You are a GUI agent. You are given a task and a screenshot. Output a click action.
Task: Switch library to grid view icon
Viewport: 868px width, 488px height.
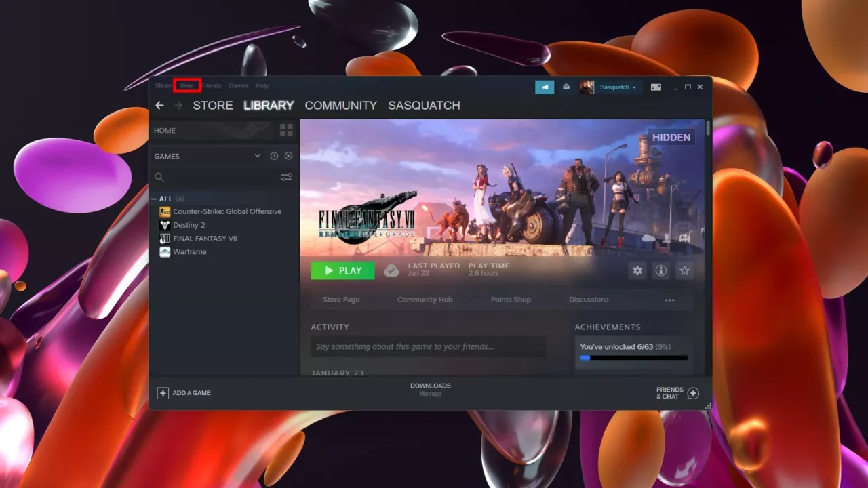point(286,130)
